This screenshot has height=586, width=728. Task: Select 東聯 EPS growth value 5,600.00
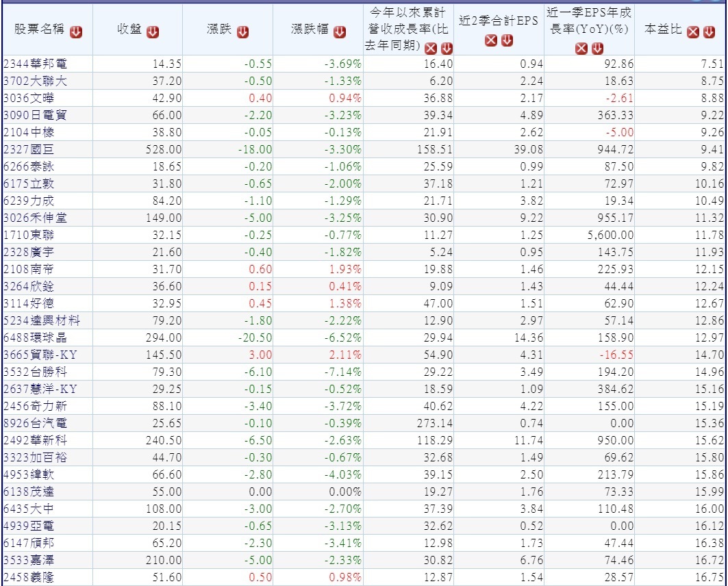click(610, 235)
